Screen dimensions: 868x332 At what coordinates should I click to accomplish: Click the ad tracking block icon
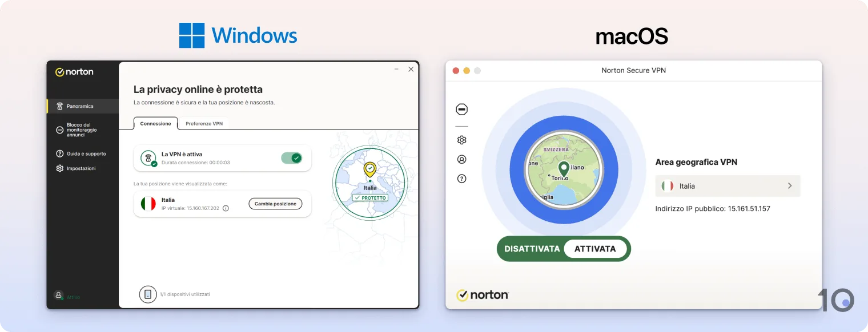tap(59, 130)
